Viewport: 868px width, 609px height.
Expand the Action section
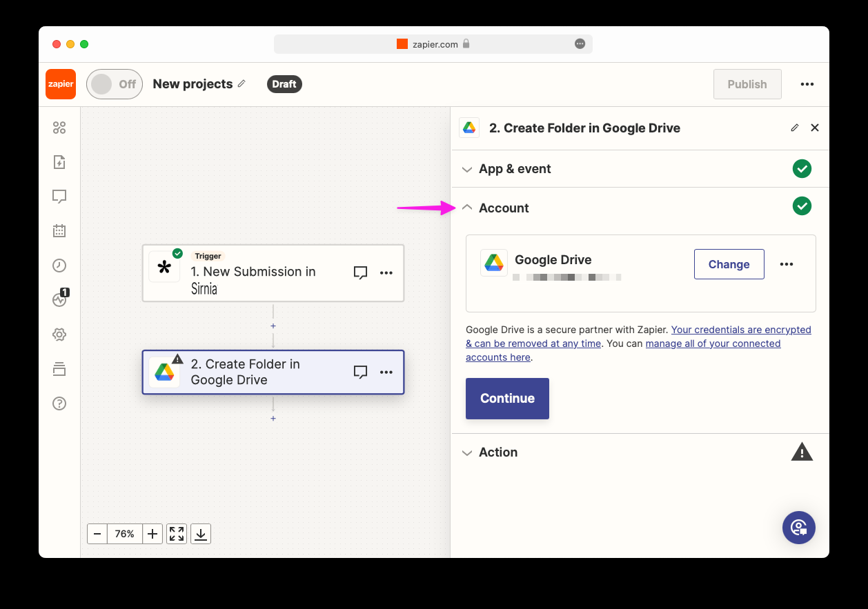click(x=640, y=452)
